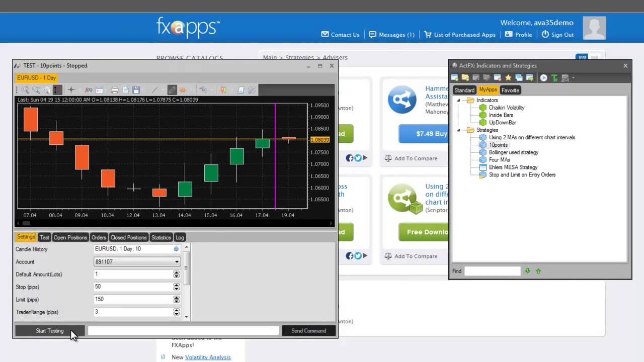Click the list view icon on the webpage
The width and height of the screenshot is (644, 362).
click(x=594, y=57)
